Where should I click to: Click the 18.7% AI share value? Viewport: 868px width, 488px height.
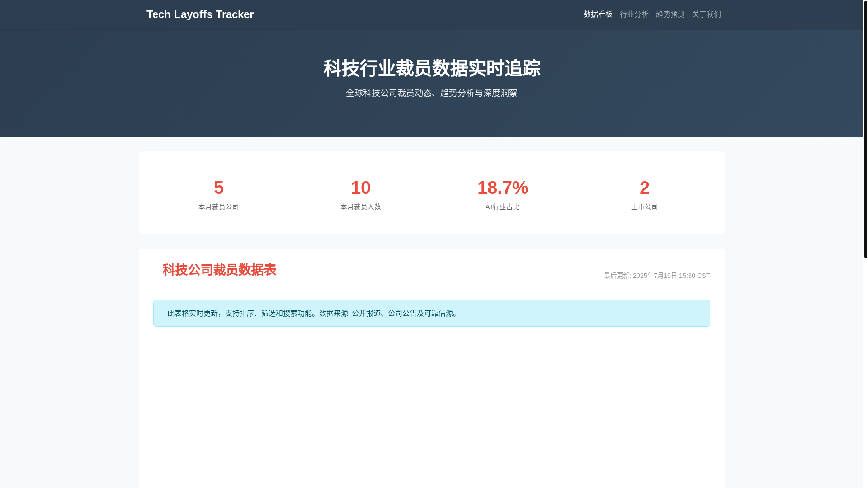(x=503, y=188)
